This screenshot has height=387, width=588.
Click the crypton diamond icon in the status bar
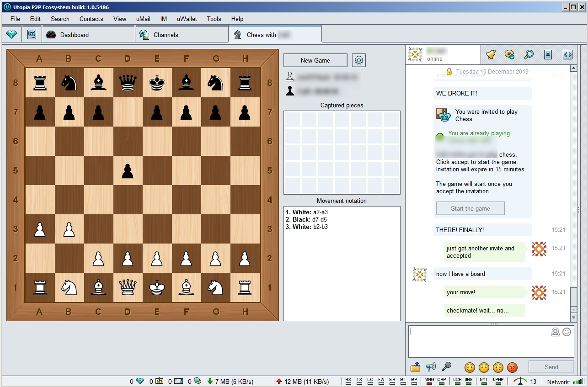[140, 381]
